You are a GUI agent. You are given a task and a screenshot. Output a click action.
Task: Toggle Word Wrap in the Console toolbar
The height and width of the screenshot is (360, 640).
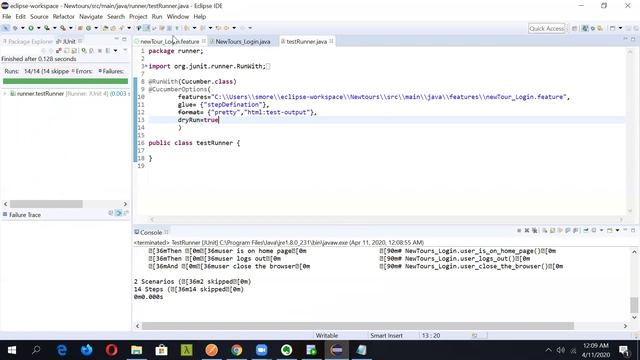pyautogui.click(x=560, y=231)
